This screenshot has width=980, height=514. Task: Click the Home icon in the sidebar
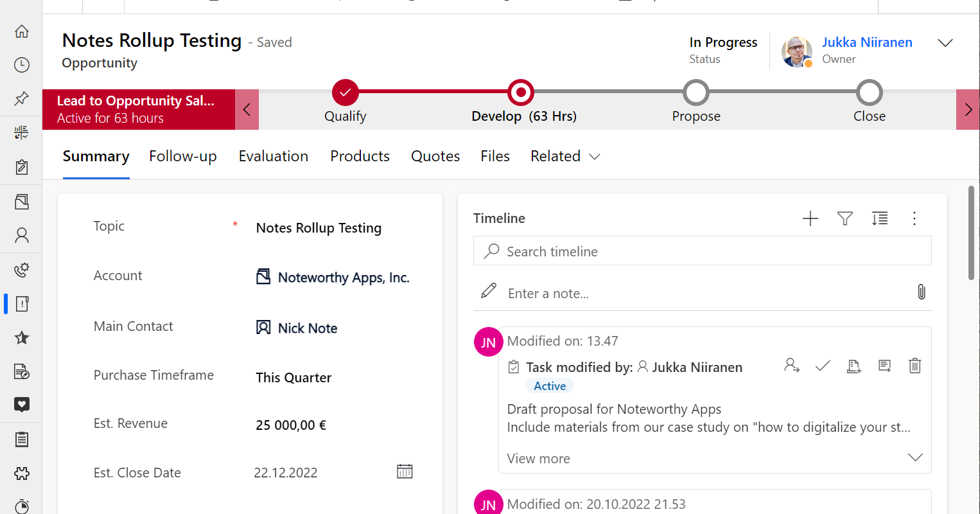point(22,31)
